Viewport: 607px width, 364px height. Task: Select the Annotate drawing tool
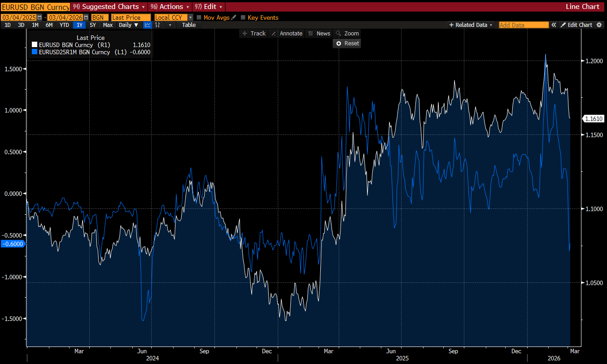[x=287, y=34]
